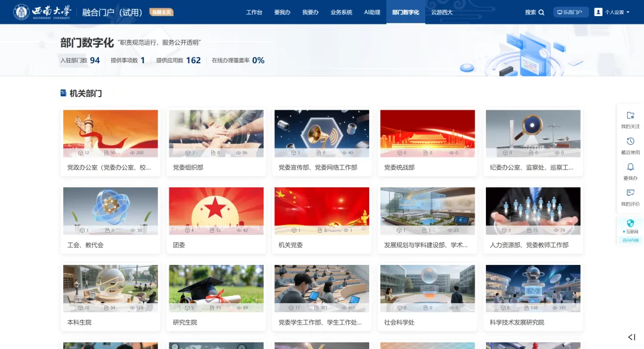Click the search magnifier icon
Screen dimensions: 644x349
[x=541, y=12]
